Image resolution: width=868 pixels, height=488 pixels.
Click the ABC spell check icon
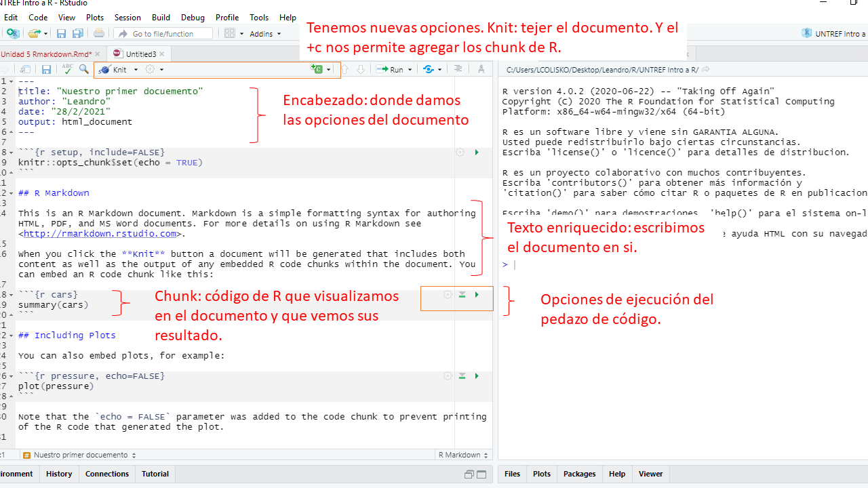pos(68,69)
